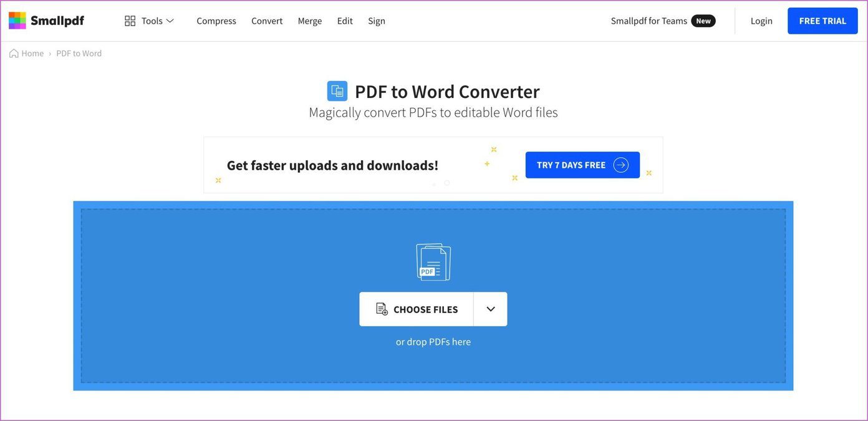
Task: Expand the upload source dropdown arrow
Action: coord(491,309)
